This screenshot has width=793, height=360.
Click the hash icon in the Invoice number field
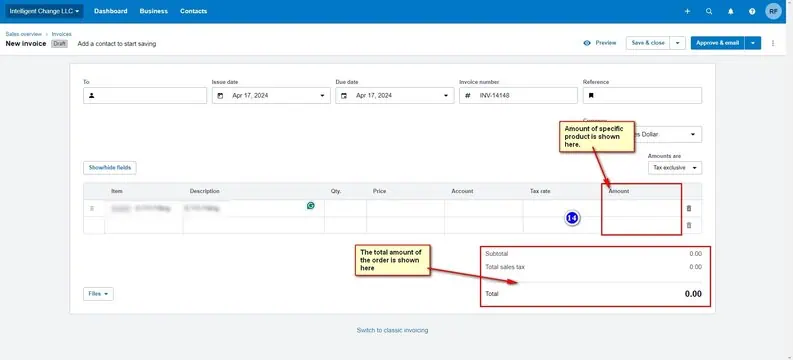click(467, 96)
